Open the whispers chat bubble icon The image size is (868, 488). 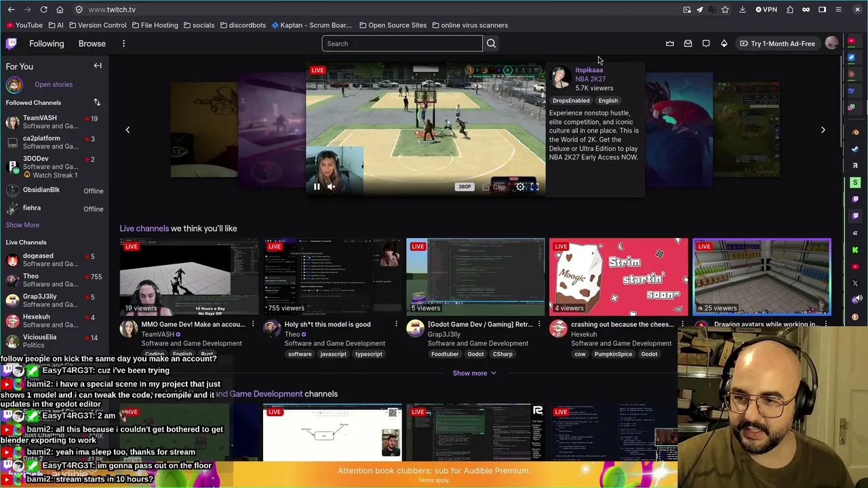706,43
